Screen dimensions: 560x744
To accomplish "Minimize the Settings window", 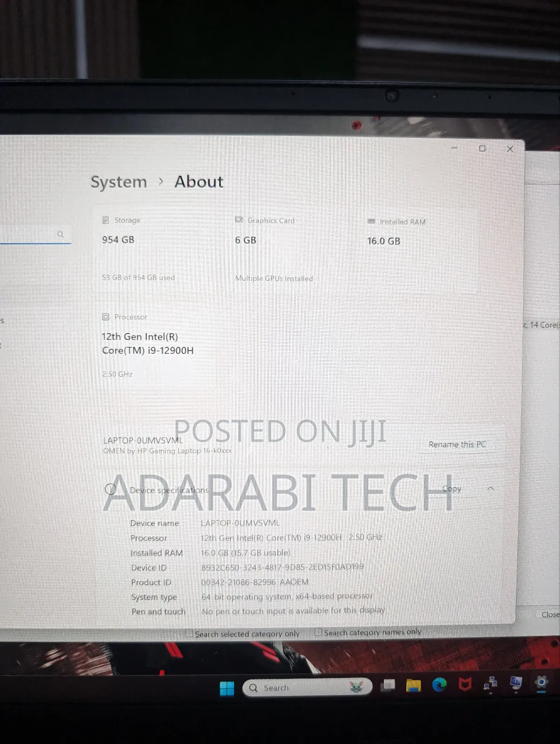I will [x=455, y=148].
